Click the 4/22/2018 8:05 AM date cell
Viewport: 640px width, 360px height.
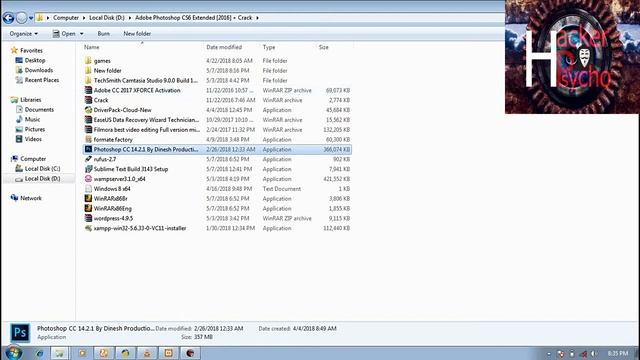click(229, 61)
